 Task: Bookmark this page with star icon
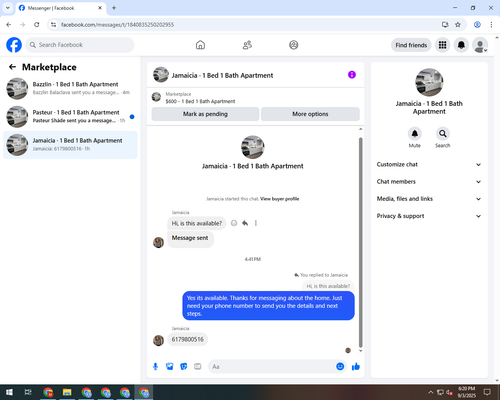click(x=458, y=25)
